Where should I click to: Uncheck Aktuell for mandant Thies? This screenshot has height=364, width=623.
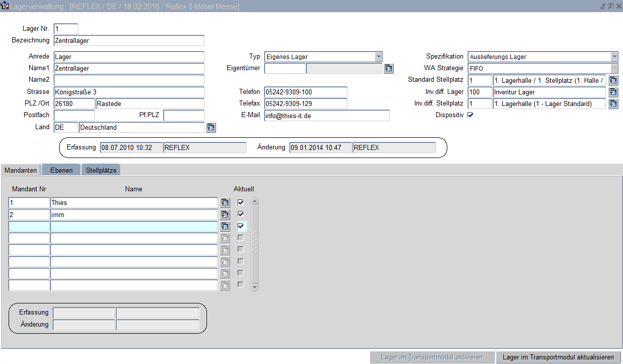tap(241, 202)
